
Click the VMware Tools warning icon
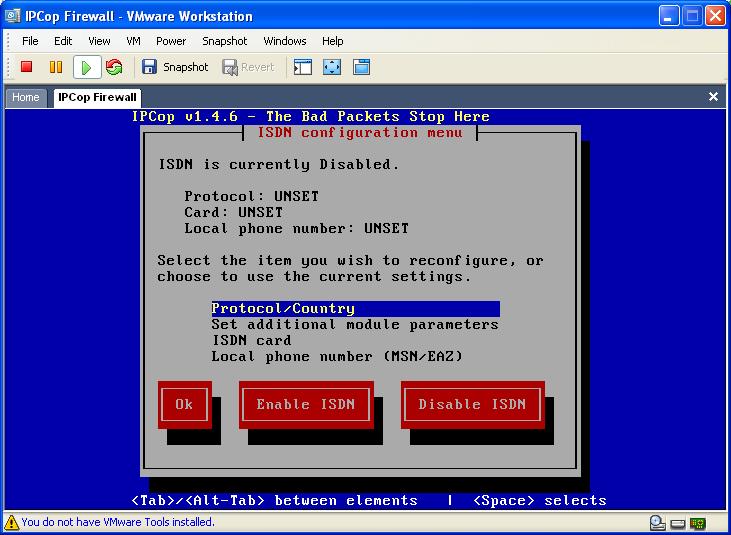coord(11,522)
